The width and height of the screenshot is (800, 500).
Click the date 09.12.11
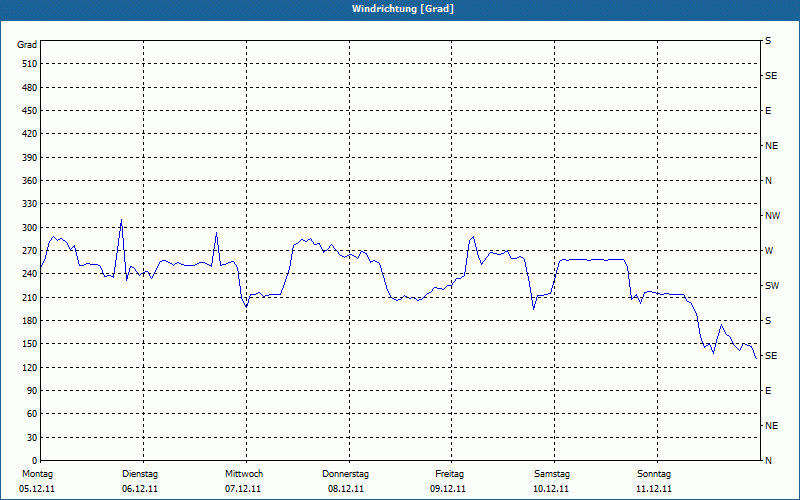point(448,489)
